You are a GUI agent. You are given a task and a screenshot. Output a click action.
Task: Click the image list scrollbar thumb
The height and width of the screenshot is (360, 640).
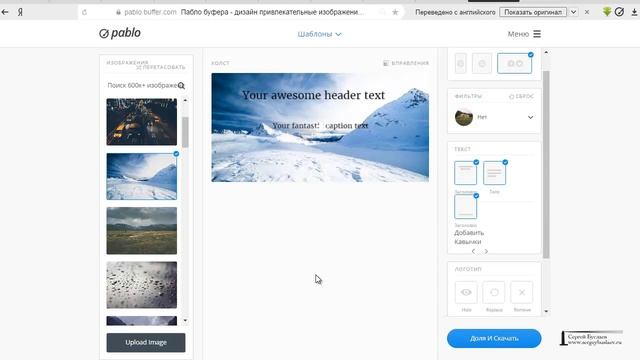point(185,132)
